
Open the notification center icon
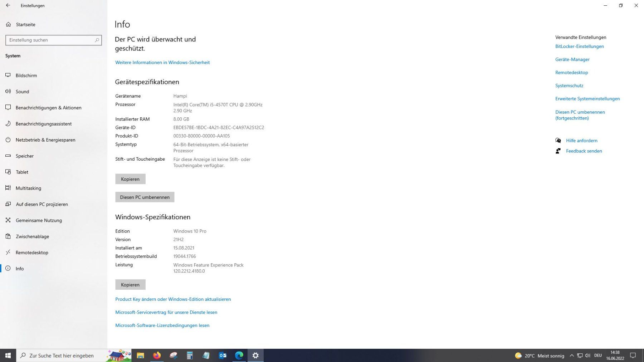[x=633, y=356]
